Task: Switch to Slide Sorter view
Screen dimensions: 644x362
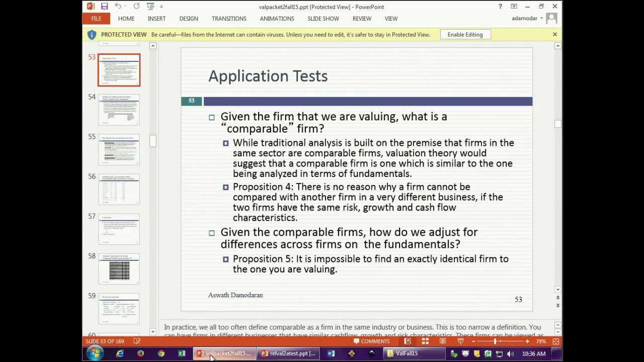Action: [425, 341]
